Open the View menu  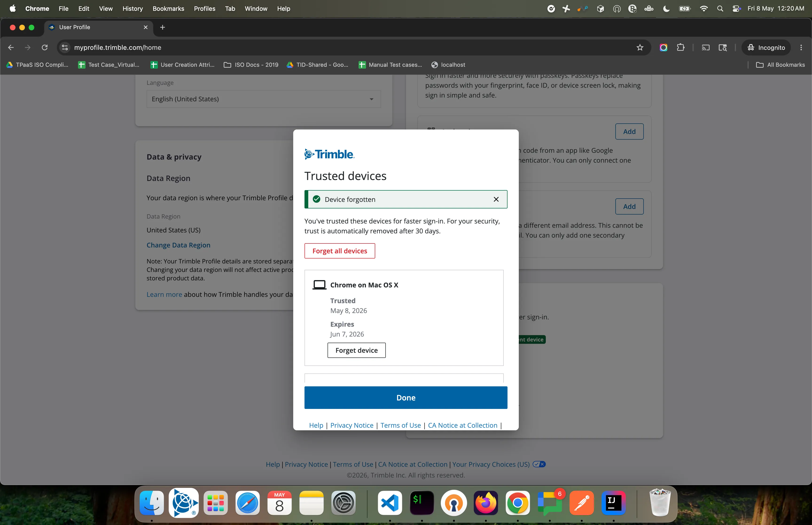coord(106,8)
